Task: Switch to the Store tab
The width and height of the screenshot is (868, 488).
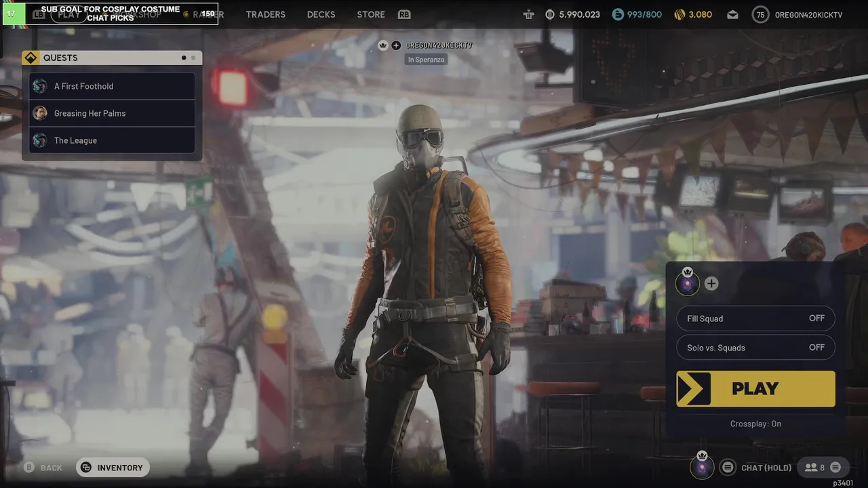Action: point(371,14)
